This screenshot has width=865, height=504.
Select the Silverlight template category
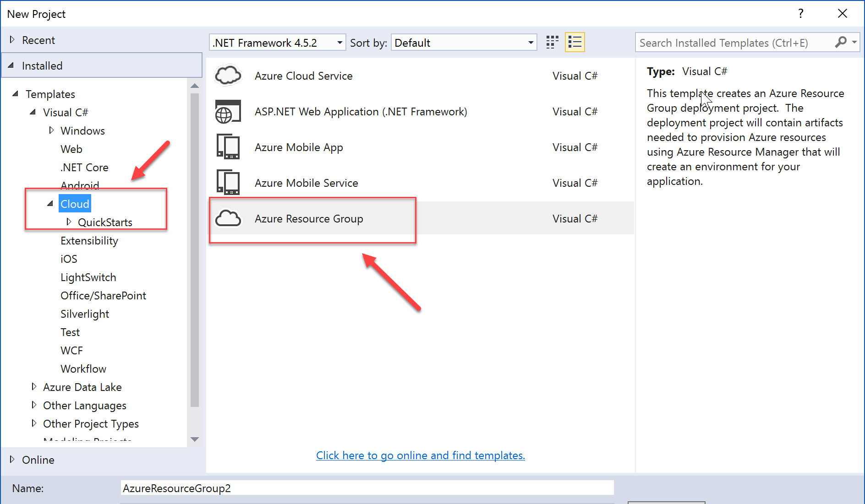85,314
